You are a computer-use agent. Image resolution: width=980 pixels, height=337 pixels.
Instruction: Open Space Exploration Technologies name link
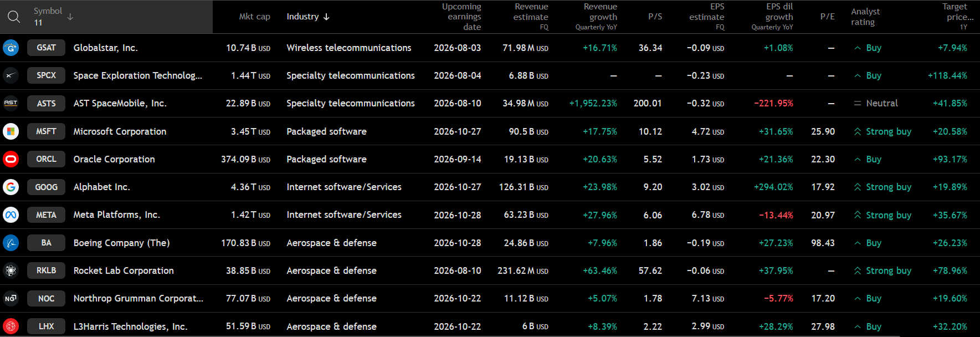click(137, 75)
